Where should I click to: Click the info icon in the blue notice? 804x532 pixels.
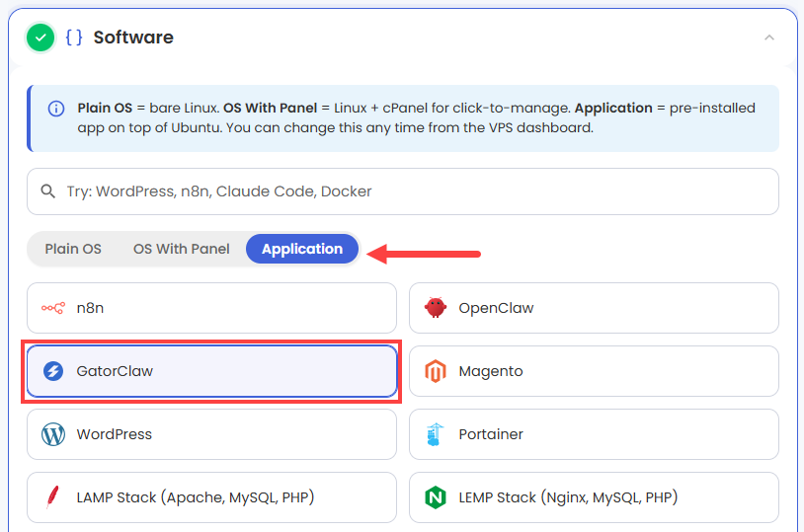coord(56,109)
